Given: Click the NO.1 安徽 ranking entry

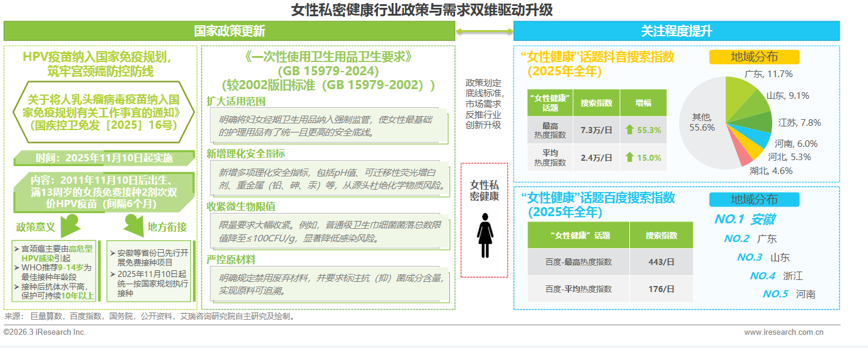Looking at the screenshot, I should pos(744,219).
